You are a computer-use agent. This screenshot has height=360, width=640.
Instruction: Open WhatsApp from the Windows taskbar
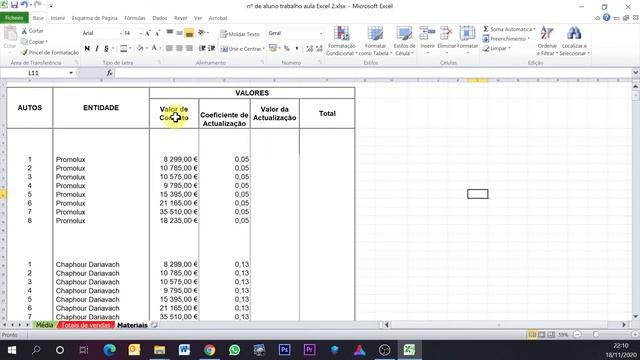click(x=234, y=350)
